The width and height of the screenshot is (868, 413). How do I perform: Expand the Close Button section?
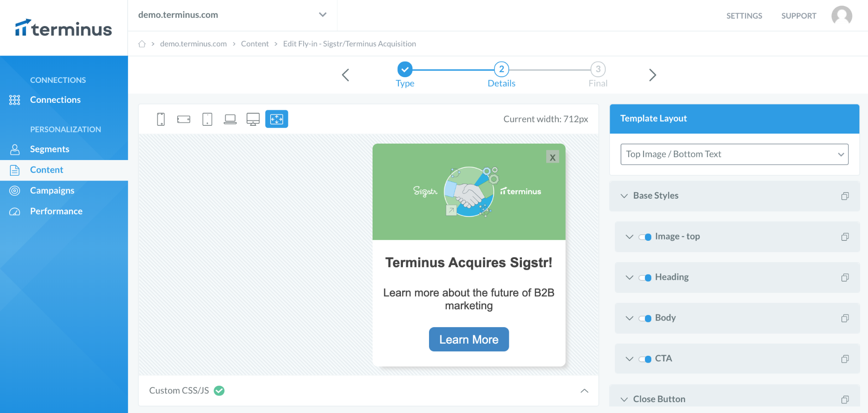coord(624,400)
